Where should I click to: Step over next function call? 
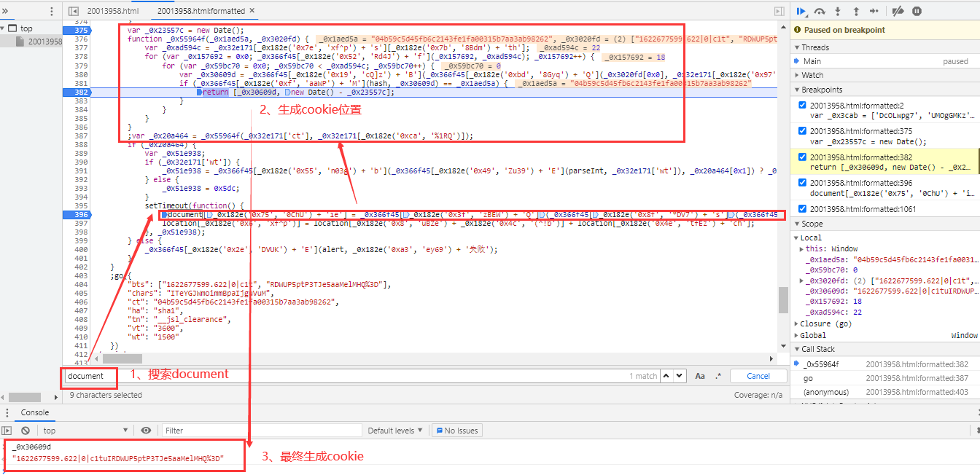click(x=820, y=11)
